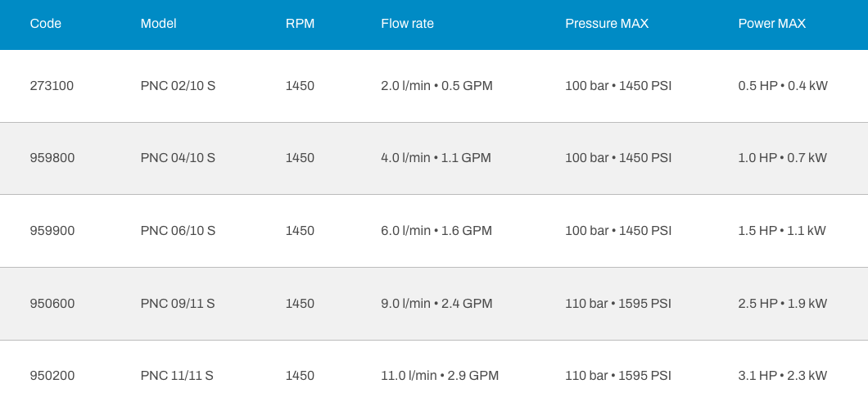Select product code 273100
Screen dimensions: 868x411
[52, 86]
